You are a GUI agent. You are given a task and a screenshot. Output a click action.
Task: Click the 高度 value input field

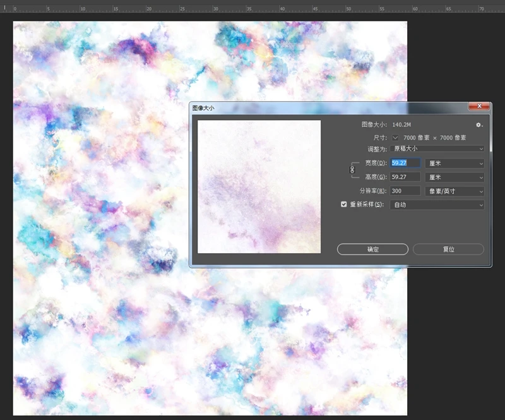(405, 177)
